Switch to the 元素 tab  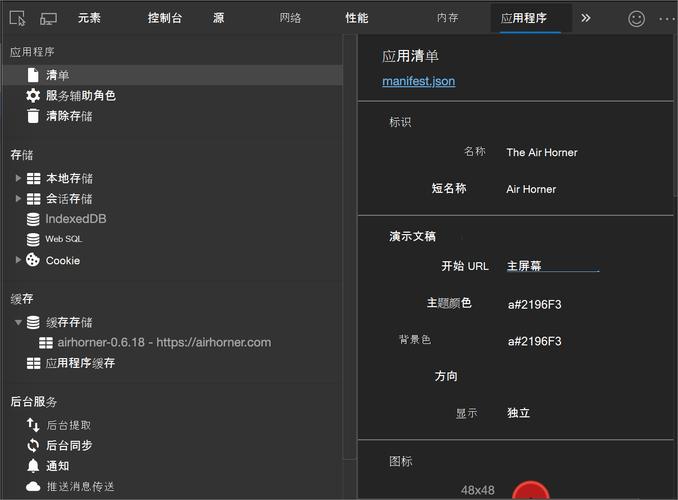click(89, 18)
